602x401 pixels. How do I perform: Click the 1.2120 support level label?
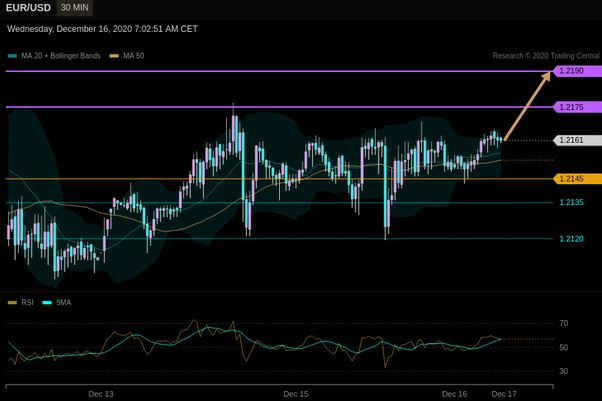[571, 239]
